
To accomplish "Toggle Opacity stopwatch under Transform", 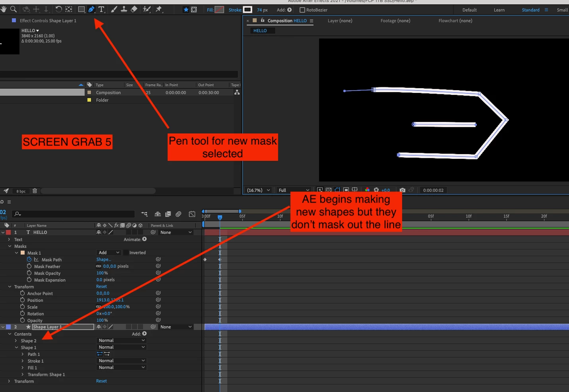I will coord(22,320).
